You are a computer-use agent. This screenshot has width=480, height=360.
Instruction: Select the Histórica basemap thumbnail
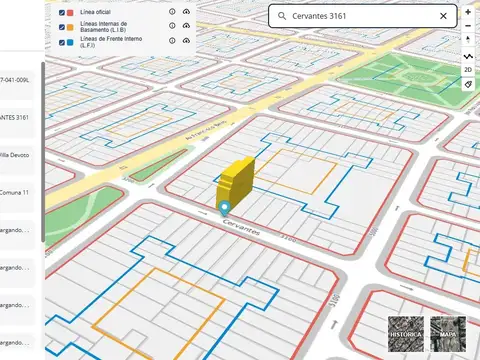(406, 334)
